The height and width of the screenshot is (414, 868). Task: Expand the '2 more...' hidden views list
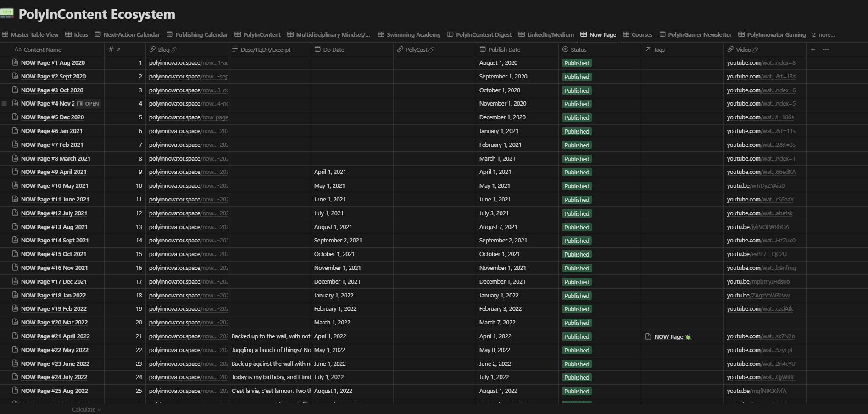tap(823, 34)
